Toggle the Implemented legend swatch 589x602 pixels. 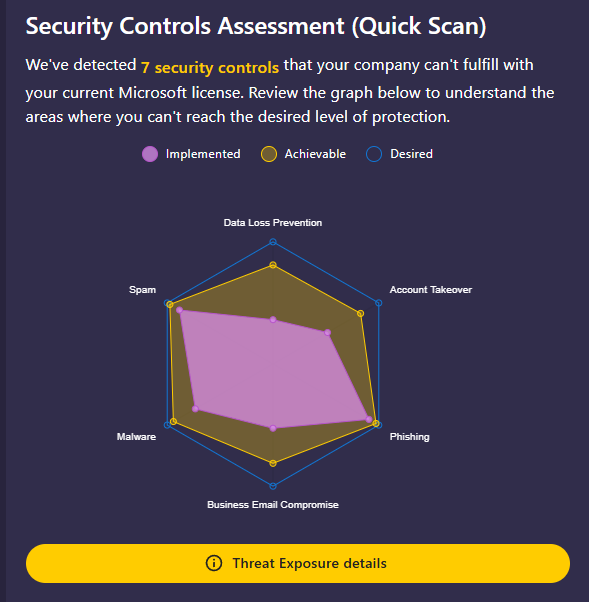tap(150, 154)
